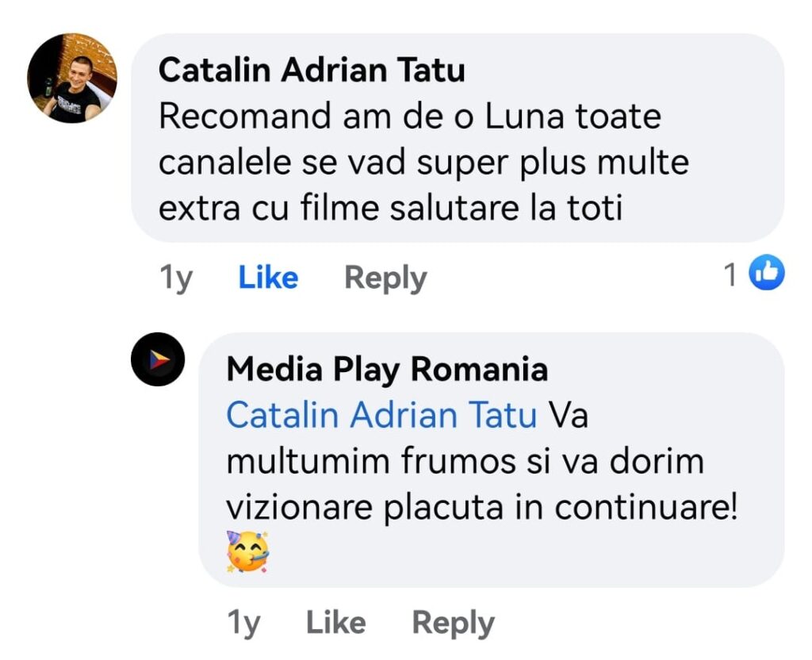The width and height of the screenshot is (812, 660).
Task: Open the reaction count "1"
Action: (x=730, y=275)
